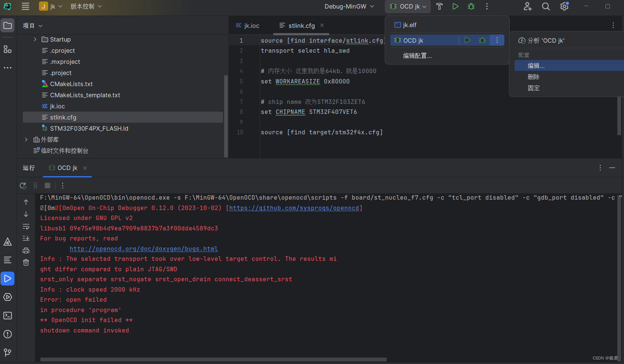
Task: Stop the running process
Action: 47,186
